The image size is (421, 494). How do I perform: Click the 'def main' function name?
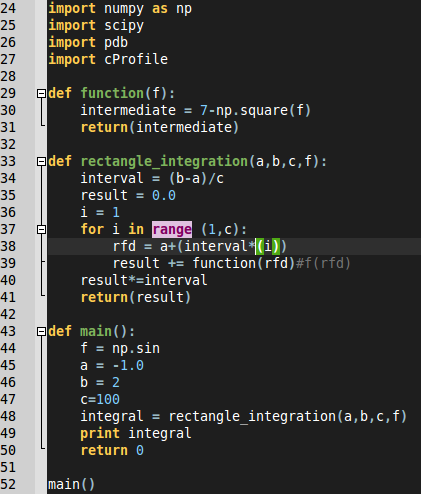click(96, 331)
